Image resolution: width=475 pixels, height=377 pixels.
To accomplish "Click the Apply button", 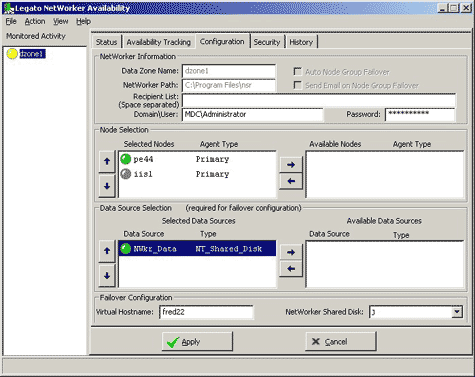I will [x=197, y=342].
